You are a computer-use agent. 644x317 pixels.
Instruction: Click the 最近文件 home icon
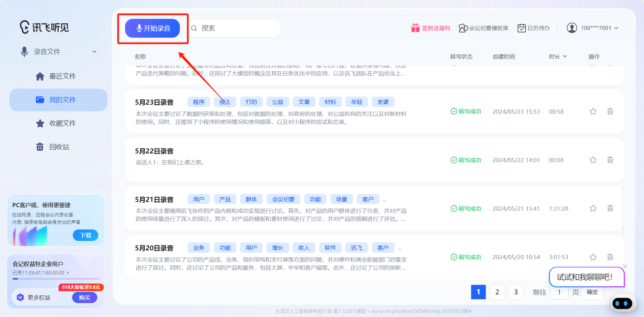pos(40,76)
